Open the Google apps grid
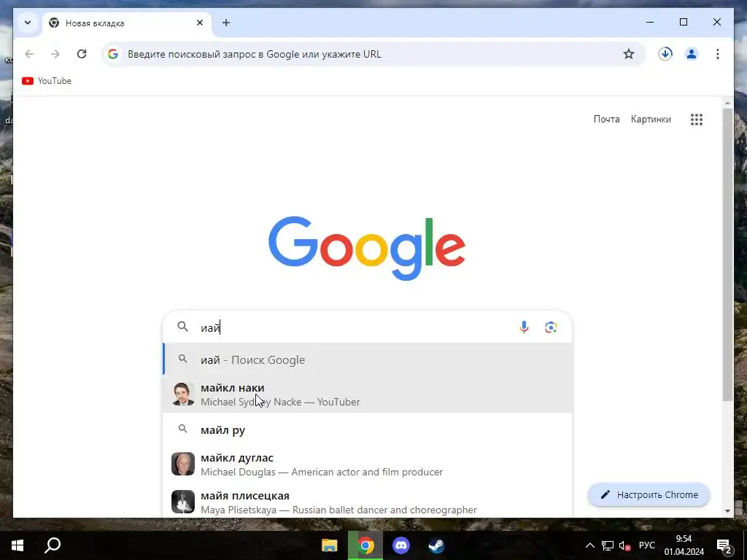747x560 pixels. pos(697,120)
